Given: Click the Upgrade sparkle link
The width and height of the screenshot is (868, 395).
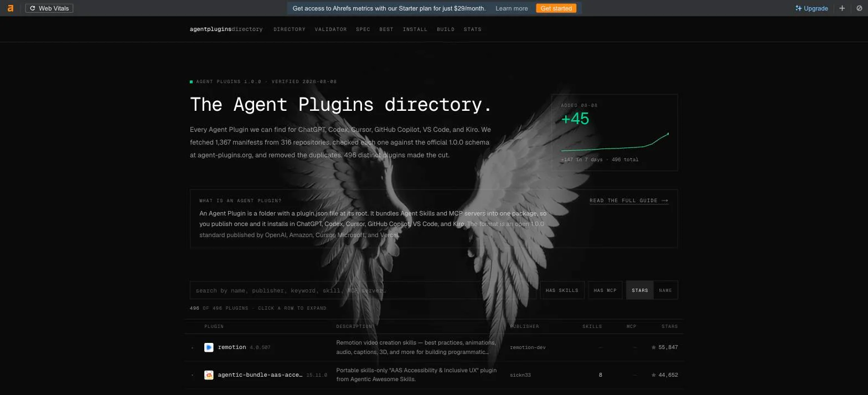Looking at the screenshot, I should (x=812, y=8).
